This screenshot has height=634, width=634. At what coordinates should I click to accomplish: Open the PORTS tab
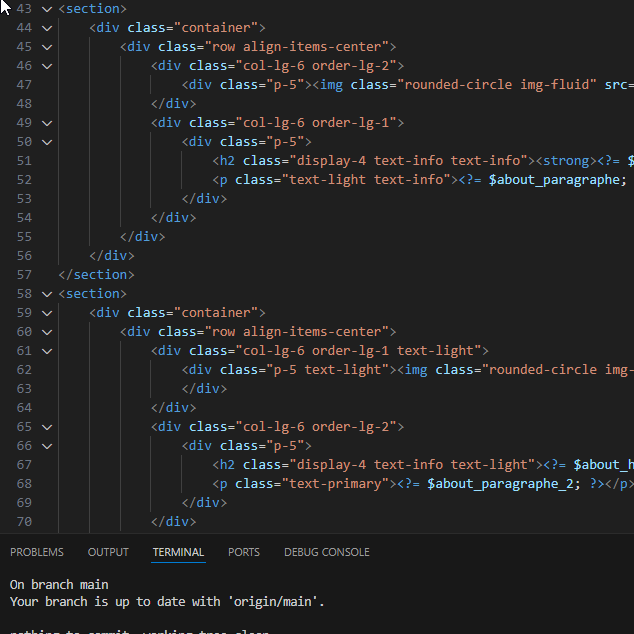244,552
